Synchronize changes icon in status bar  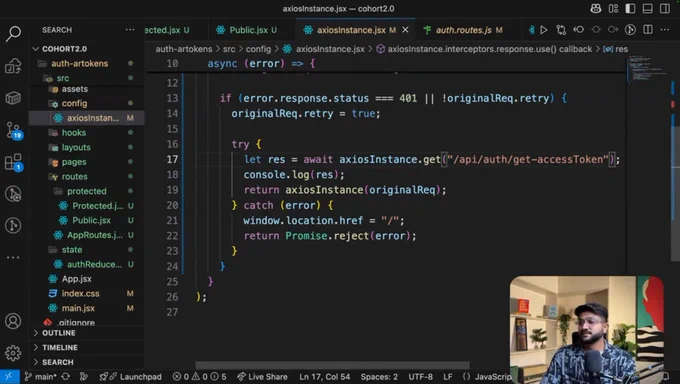(x=65, y=376)
